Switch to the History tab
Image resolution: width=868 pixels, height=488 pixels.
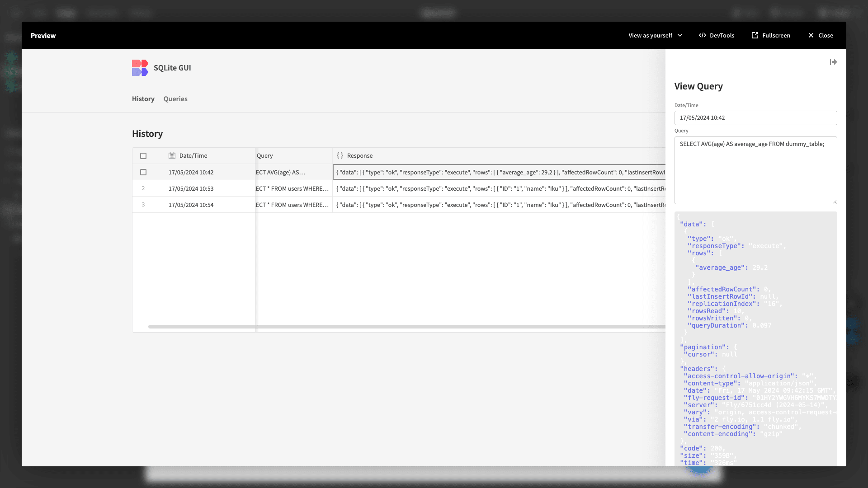coord(143,99)
